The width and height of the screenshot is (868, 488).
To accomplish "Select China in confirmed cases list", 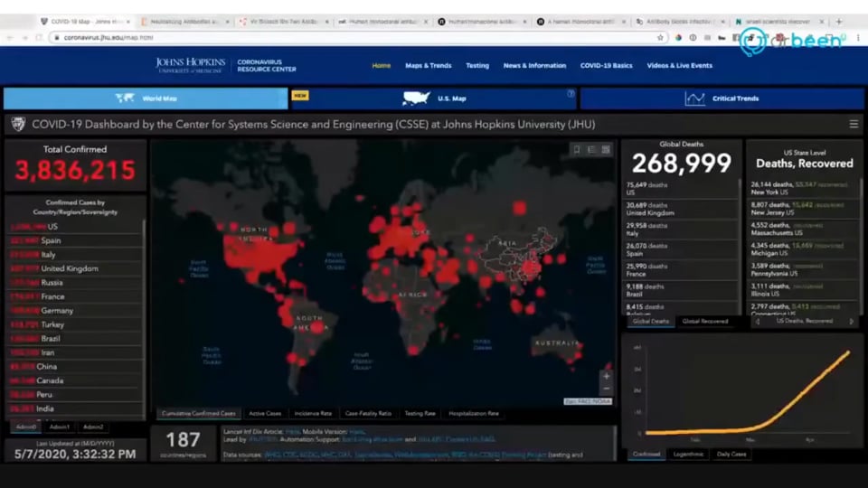I will pyautogui.click(x=75, y=366).
